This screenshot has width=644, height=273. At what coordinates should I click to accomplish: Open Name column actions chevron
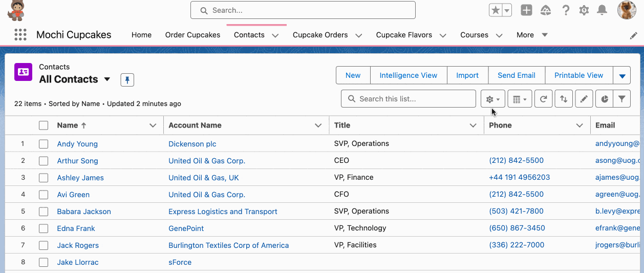(x=153, y=125)
